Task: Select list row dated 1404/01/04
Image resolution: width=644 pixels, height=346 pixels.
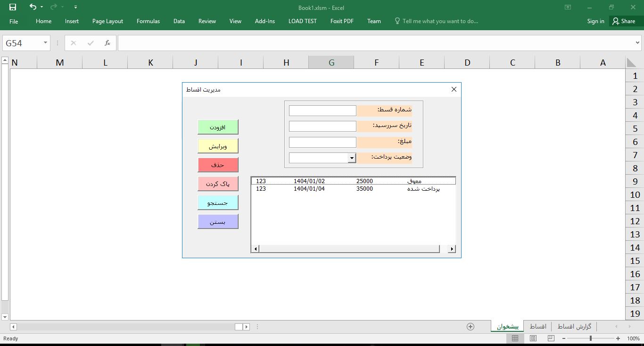Action: pyautogui.click(x=354, y=189)
